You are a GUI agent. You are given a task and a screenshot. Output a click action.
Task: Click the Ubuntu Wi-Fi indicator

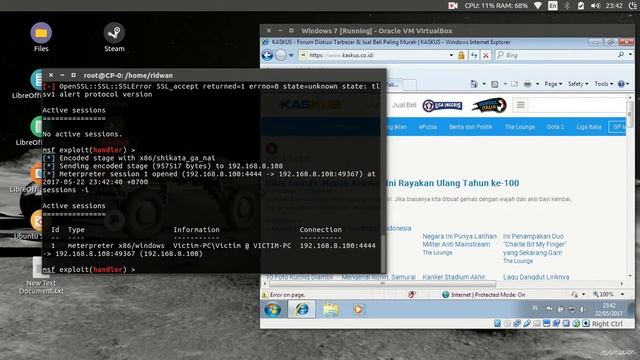pos(538,6)
